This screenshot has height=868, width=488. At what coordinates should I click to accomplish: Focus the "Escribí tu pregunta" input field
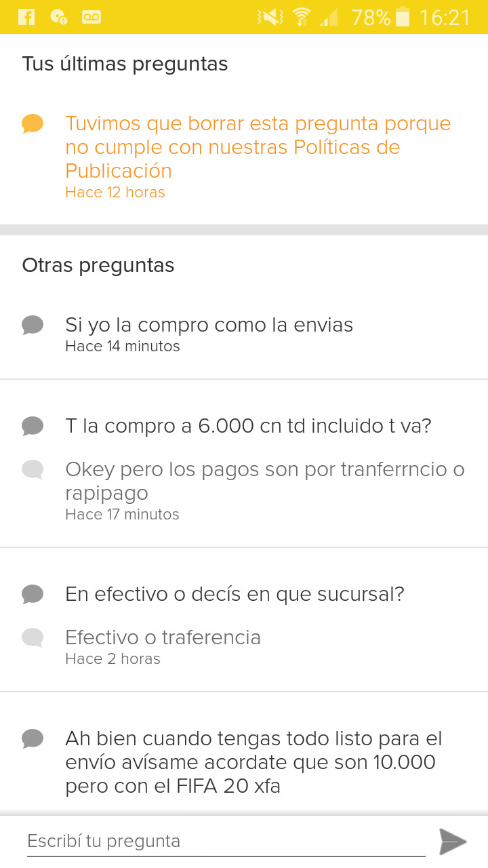point(226,842)
